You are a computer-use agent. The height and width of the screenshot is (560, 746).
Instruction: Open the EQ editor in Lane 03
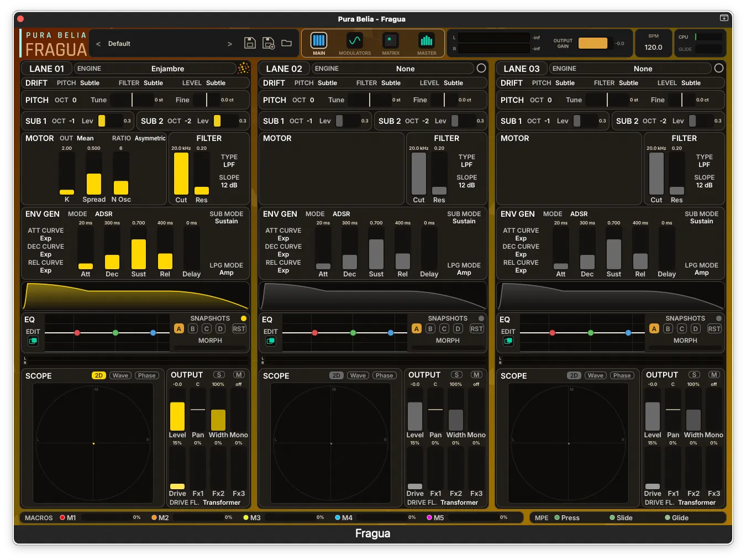tap(508, 341)
